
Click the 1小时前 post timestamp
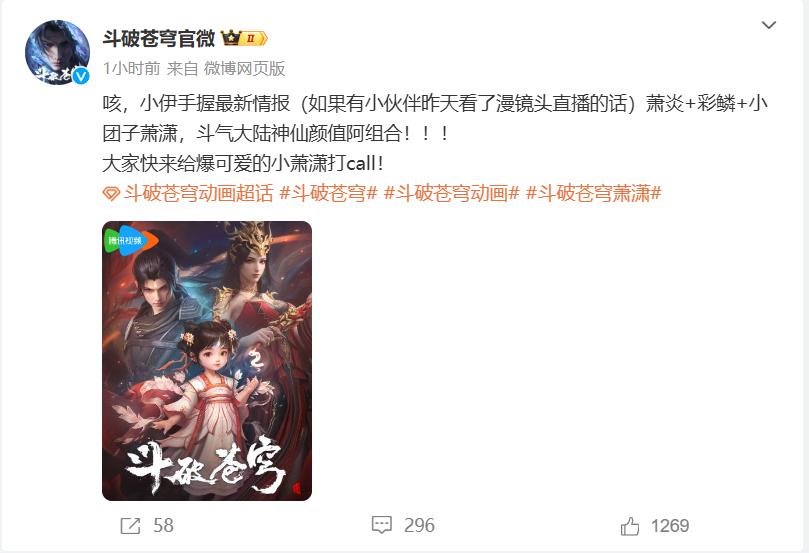[x=132, y=69]
